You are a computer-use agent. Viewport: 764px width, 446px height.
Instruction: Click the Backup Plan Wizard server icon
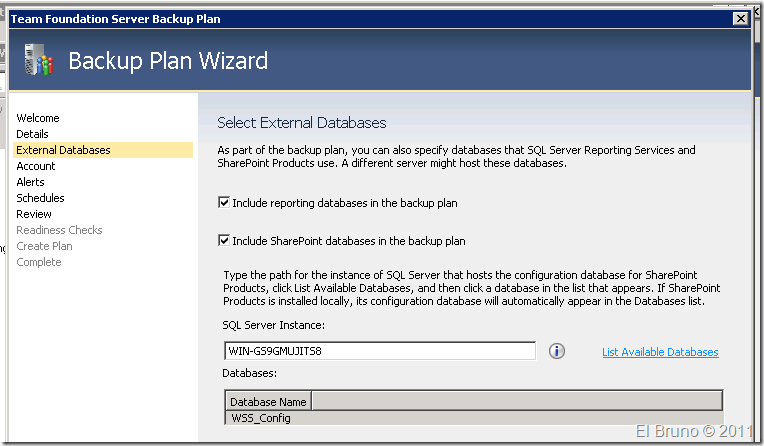pyautogui.click(x=37, y=62)
